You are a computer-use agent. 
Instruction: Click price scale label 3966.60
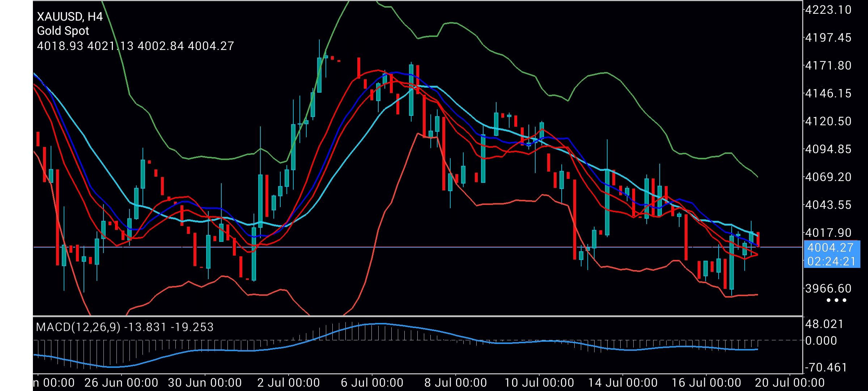[x=828, y=289]
